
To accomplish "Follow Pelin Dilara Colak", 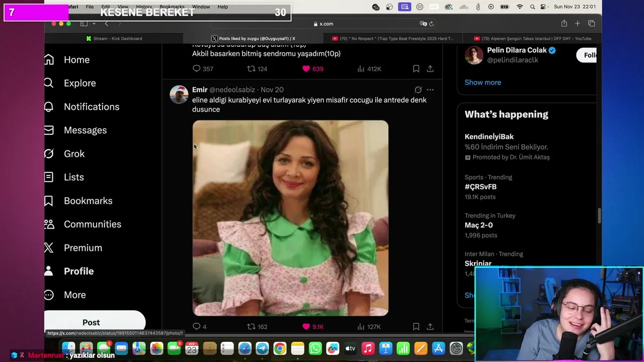I will (587, 55).
